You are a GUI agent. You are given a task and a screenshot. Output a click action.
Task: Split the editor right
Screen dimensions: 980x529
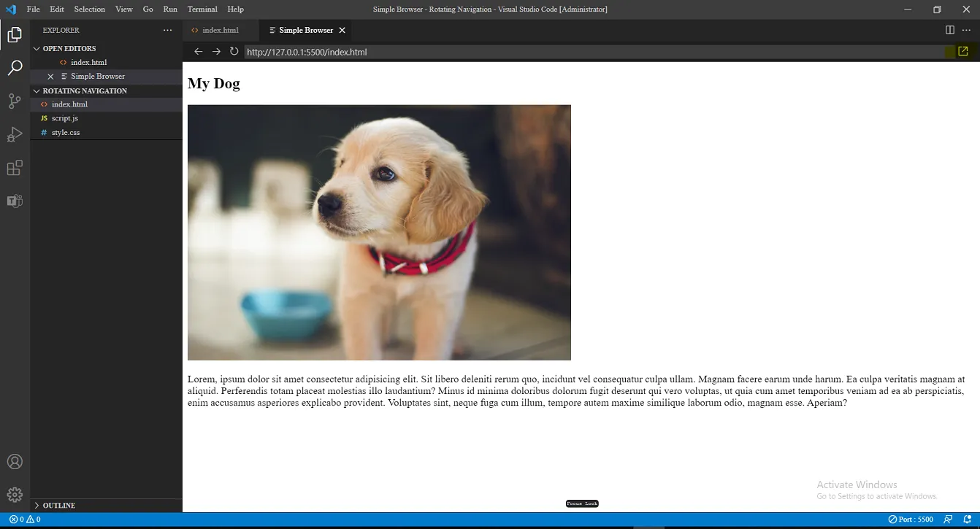tap(950, 30)
